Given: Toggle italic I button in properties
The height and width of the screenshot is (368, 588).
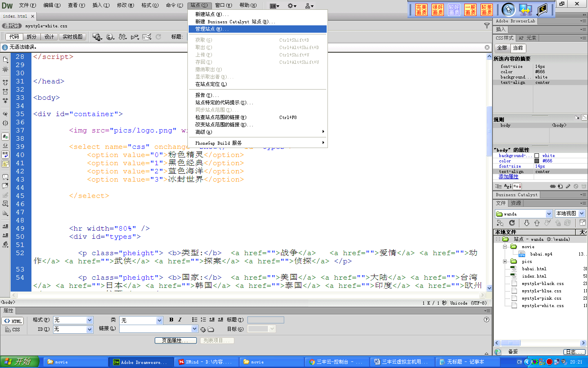Looking at the screenshot, I should (x=180, y=320).
